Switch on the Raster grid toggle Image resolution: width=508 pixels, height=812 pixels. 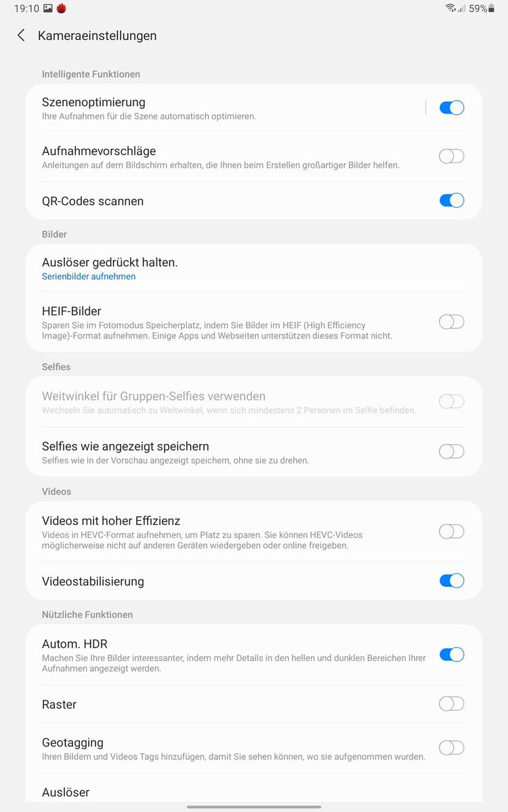pyautogui.click(x=451, y=704)
